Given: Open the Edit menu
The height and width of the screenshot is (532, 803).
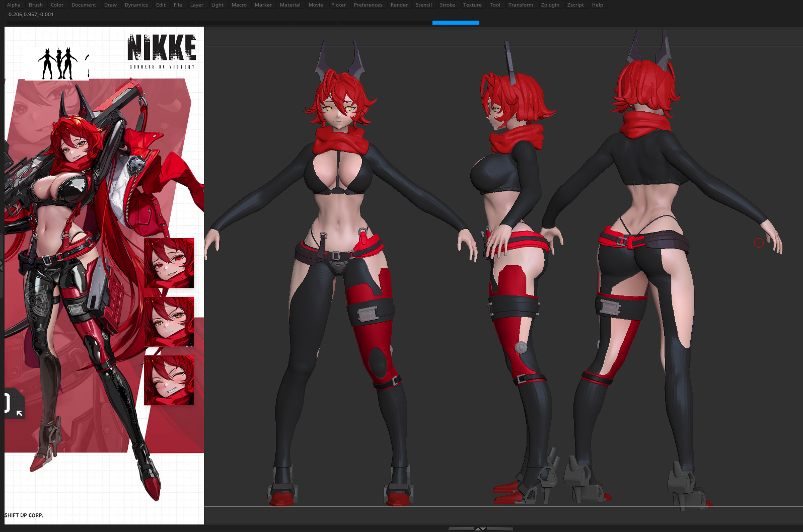Looking at the screenshot, I should 161,5.
